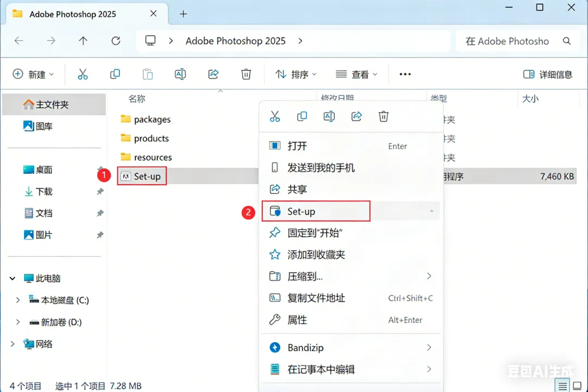
Task: Switch to details list view in status bar
Action: pyautogui.click(x=562, y=385)
